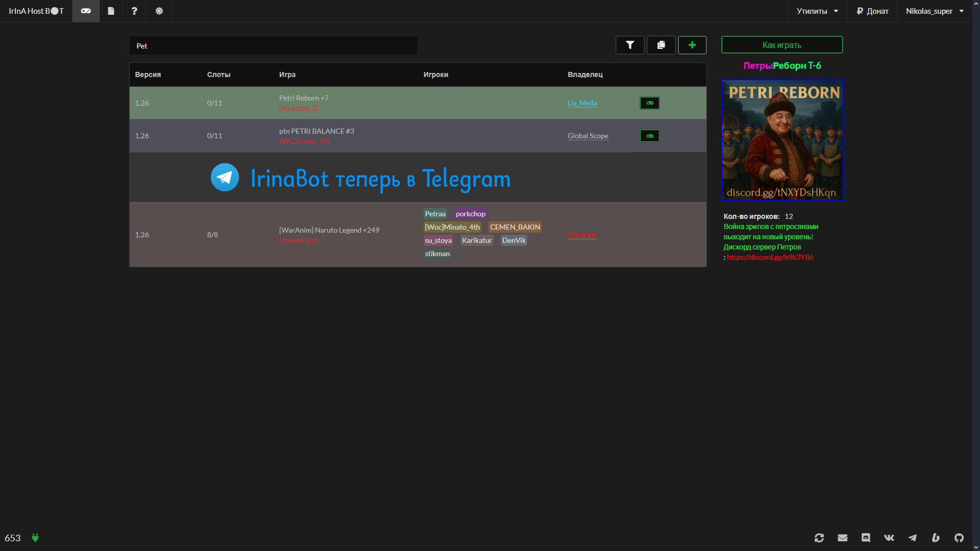Click the Petri Reborn map thumbnail

782,140
